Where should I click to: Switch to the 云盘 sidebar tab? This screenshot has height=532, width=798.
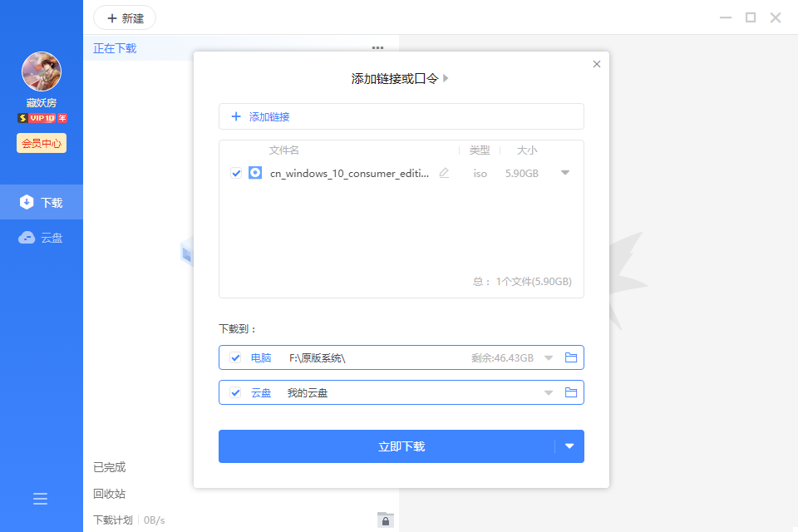click(42, 238)
